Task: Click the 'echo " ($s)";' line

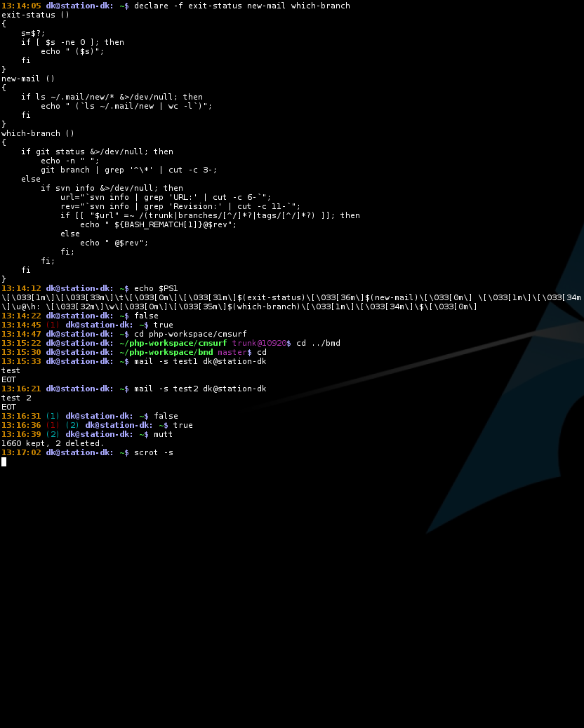Action: pos(72,51)
